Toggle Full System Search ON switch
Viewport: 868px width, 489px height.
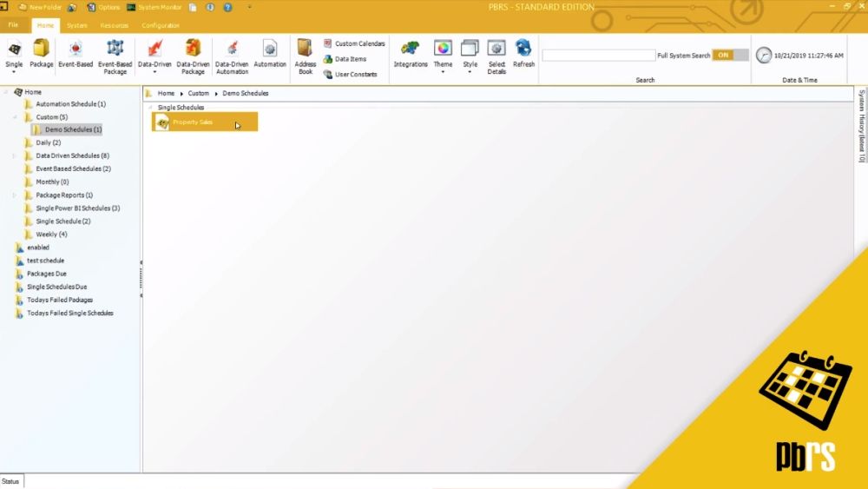(x=730, y=55)
